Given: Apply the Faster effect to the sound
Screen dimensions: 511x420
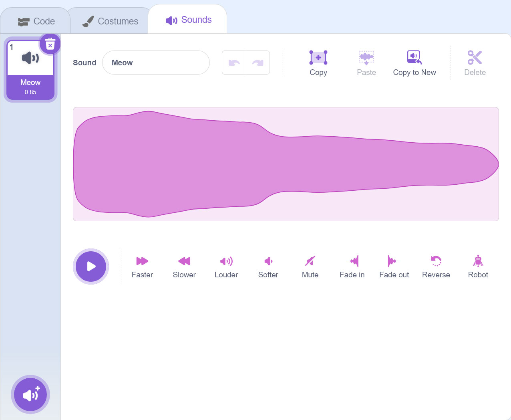Looking at the screenshot, I should (x=142, y=267).
